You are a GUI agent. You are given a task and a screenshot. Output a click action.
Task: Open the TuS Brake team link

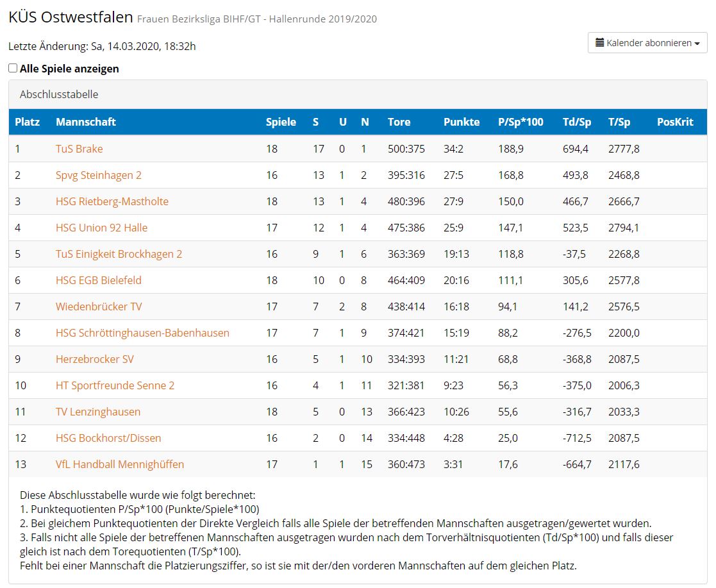pyautogui.click(x=79, y=149)
